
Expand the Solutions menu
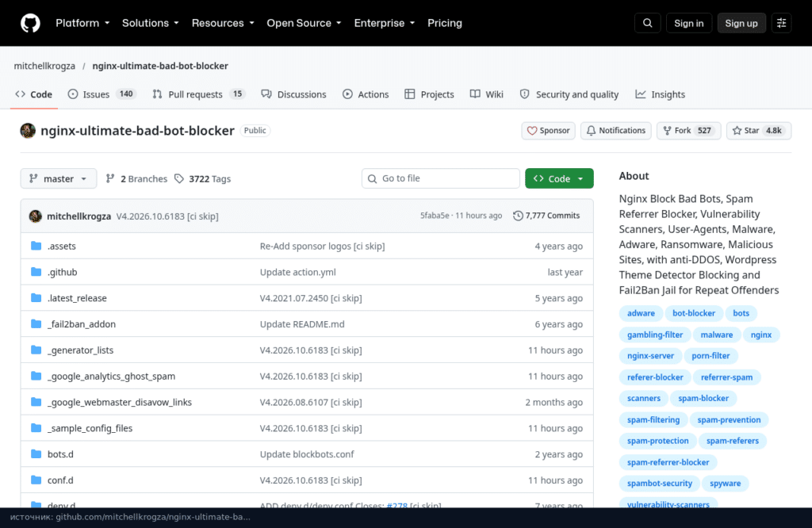[151, 23]
